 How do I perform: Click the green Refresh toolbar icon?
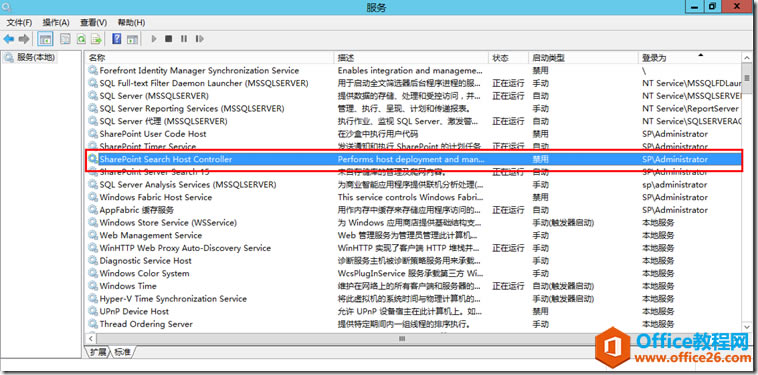tap(82, 39)
